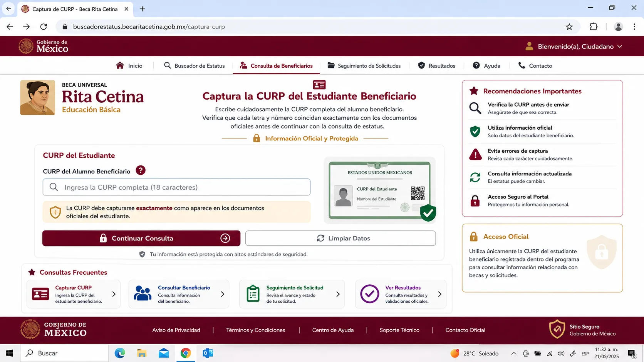The image size is (644, 362).
Task: Open Microsoft Edge from the taskbar
Action: [120, 353]
